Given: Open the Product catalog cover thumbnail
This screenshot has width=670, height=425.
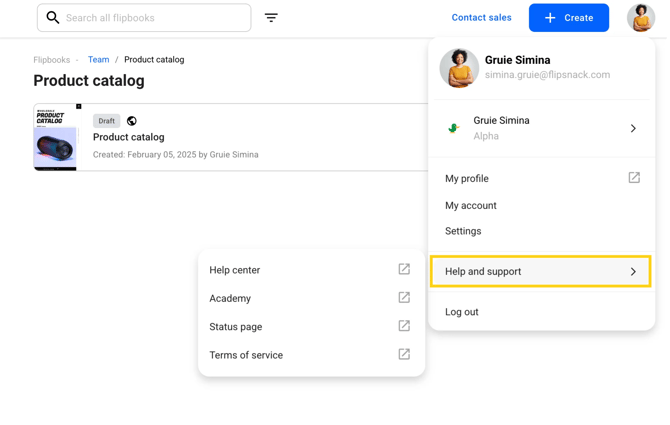Looking at the screenshot, I should click(x=57, y=137).
